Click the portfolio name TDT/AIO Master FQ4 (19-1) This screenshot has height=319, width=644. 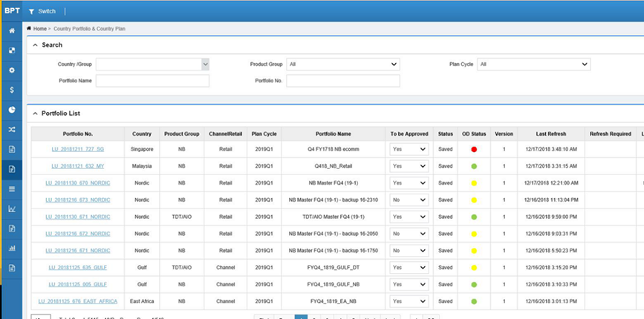(x=333, y=217)
